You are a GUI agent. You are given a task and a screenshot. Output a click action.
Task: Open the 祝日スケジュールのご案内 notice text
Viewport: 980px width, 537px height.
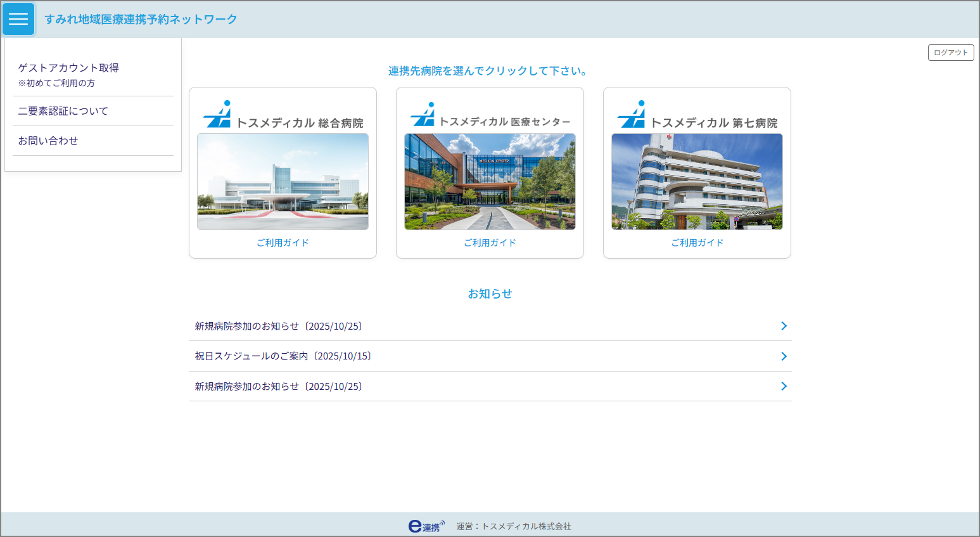tap(283, 356)
